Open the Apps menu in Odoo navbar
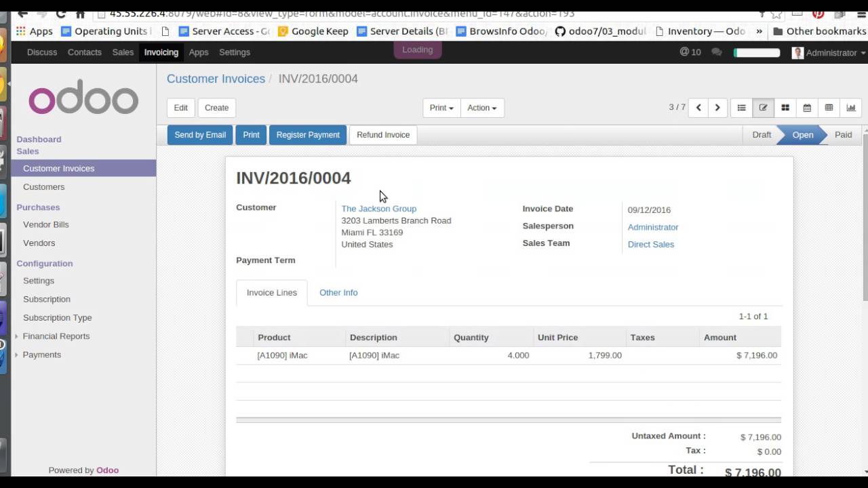The image size is (868, 488). click(199, 52)
